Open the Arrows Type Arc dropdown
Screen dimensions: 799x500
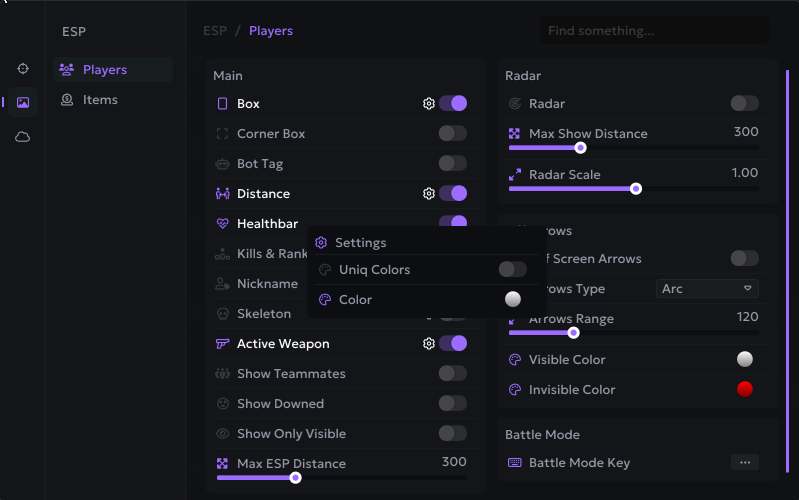[x=707, y=289]
